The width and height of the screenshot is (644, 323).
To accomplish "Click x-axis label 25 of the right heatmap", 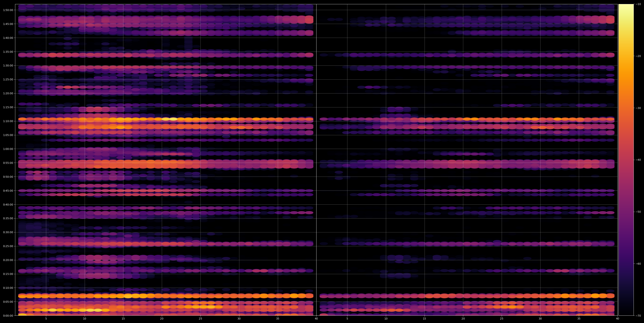I will click(x=502, y=319).
